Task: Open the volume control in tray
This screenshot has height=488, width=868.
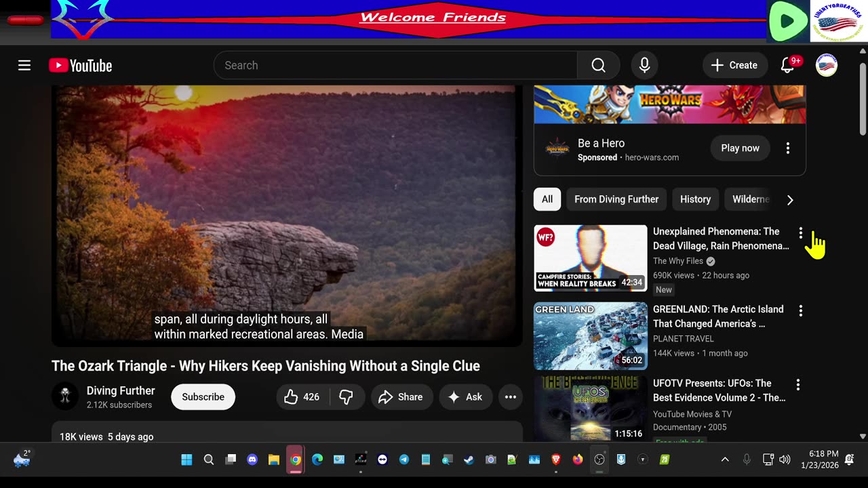Action: [785, 460]
